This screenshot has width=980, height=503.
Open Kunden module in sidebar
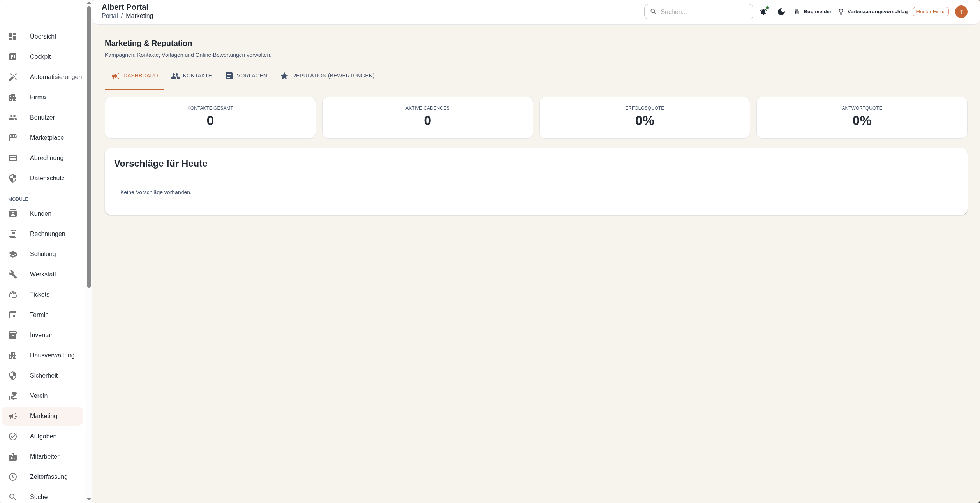point(42,214)
